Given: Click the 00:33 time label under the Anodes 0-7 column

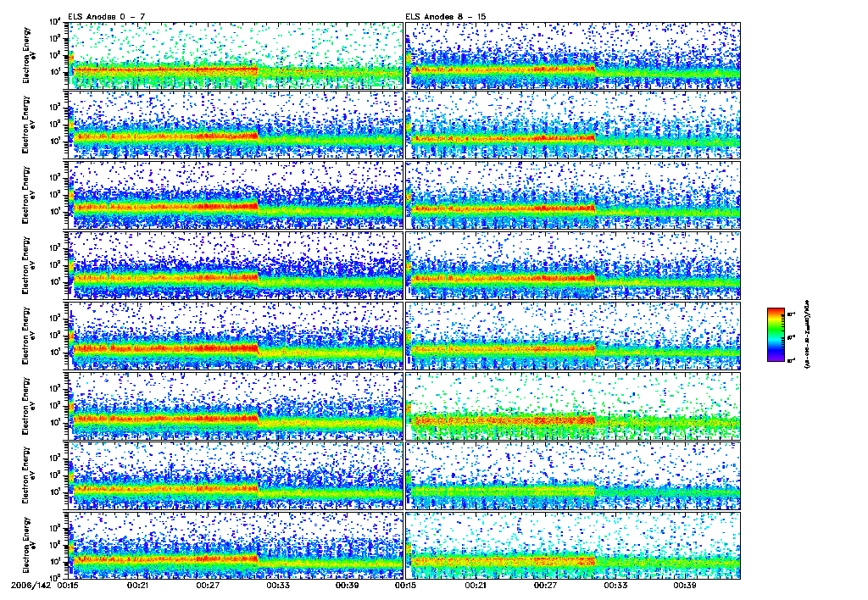Looking at the screenshot, I should coord(278,585).
